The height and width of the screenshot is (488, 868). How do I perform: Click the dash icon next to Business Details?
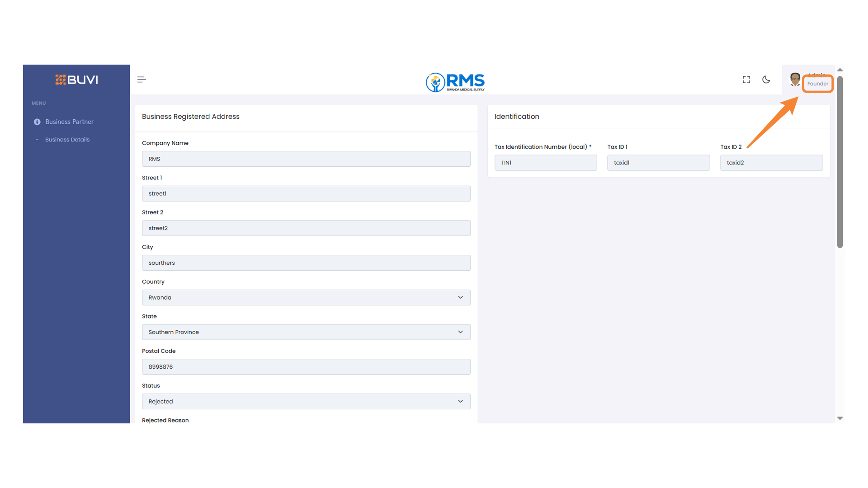pos(38,139)
